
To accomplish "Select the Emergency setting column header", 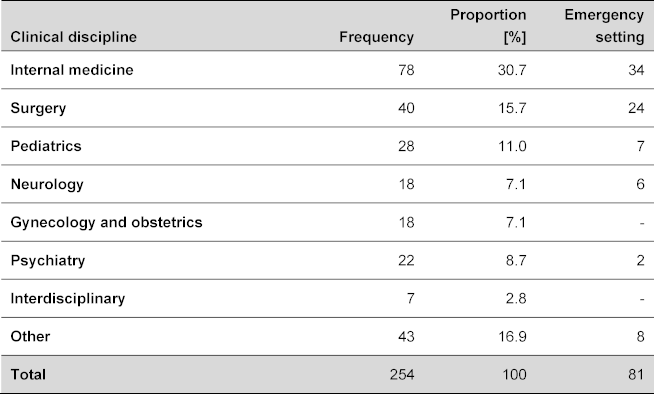I will [x=604, y=26].
